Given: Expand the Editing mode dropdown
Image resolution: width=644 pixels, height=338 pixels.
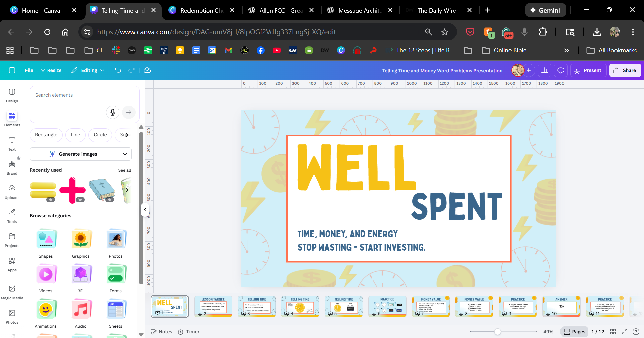Looking at the screenshot, I should [x=88, y=70].
